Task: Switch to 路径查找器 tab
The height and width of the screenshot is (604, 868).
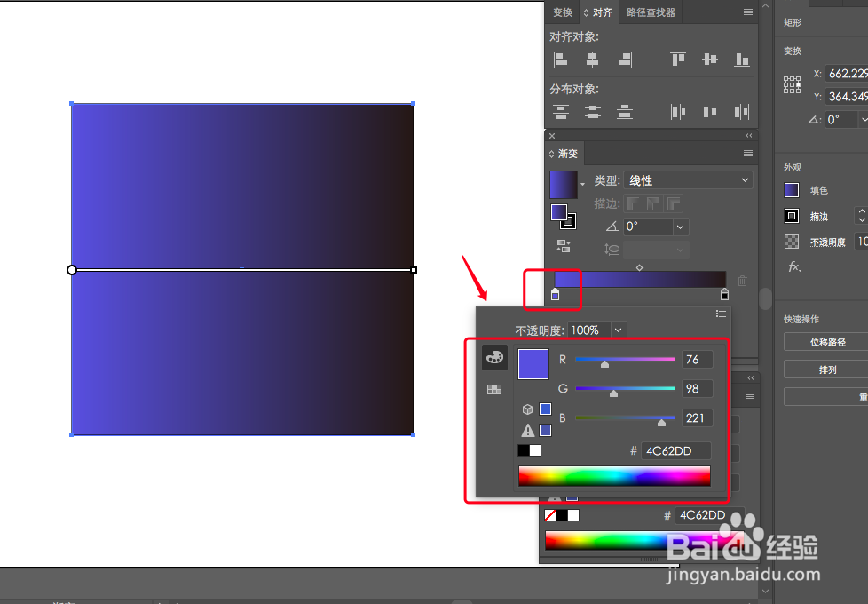Action: 651,12
